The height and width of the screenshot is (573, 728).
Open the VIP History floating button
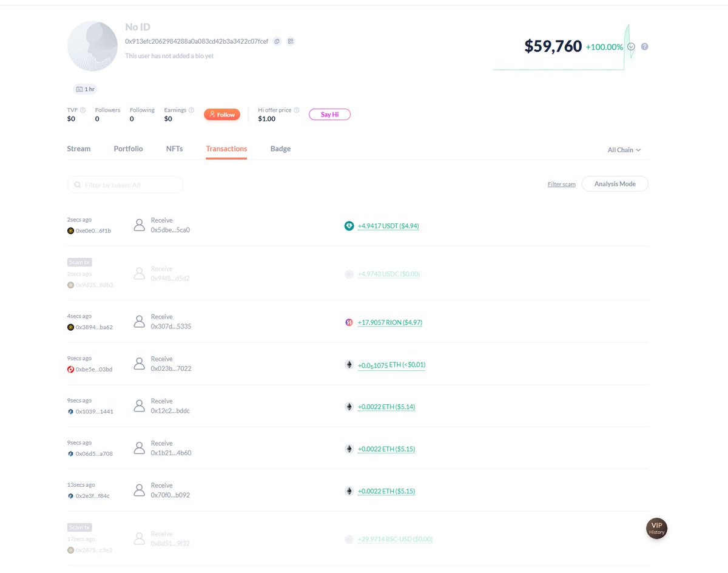click(x=656, y=528)
